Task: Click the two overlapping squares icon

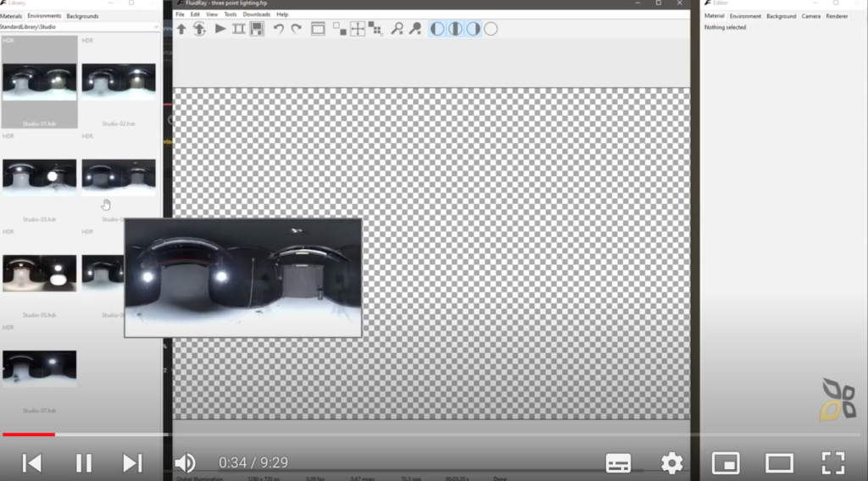Action: (339, 29)
